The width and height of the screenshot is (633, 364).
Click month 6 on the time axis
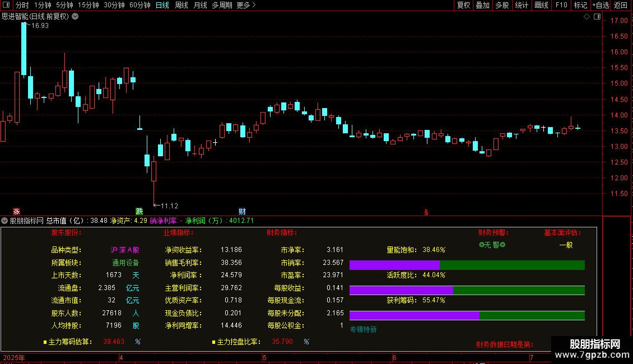click(x=394, y=358)
